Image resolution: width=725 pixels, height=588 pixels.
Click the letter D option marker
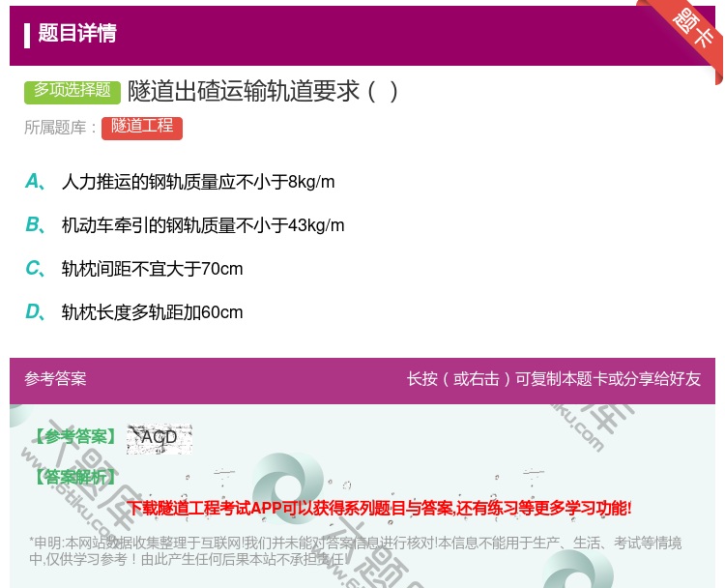click(x=35, y=311)
